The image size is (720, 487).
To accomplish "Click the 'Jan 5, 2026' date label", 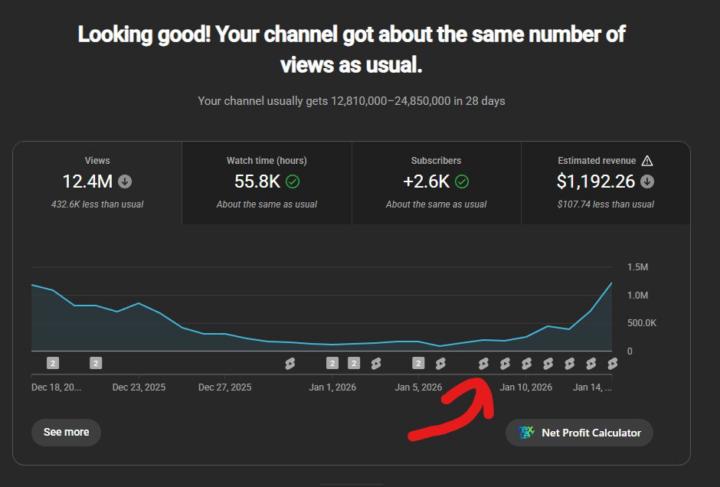I will 418,387.
